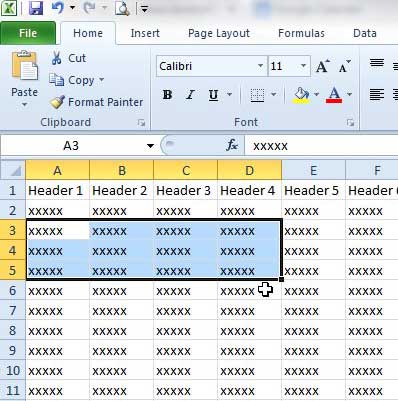The width and height of the screenshot is (398, 401).
Task: Click cell B8 containing xxxxx
Action: click(x=121, y=330)
